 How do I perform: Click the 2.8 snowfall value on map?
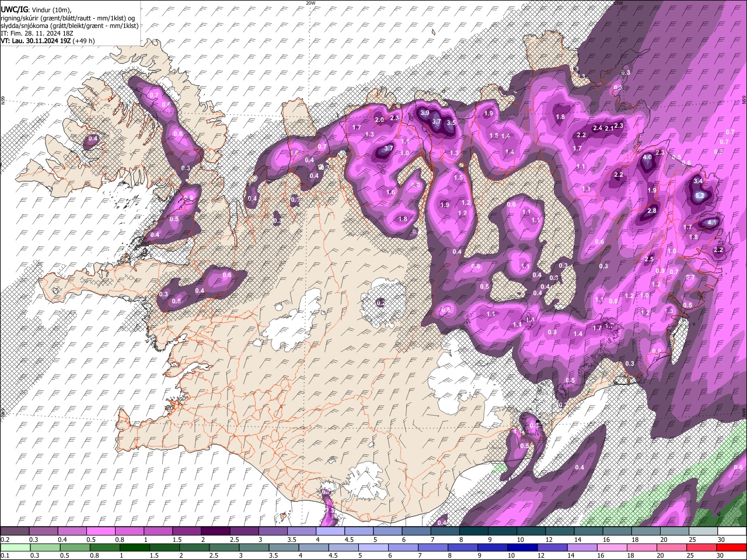pos(652,211)
